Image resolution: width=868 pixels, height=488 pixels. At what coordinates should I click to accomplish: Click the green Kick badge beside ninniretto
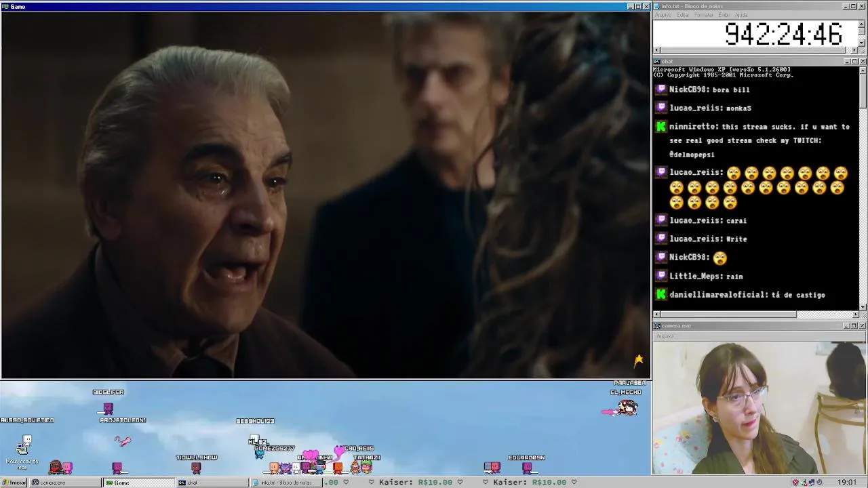point(661,127)
